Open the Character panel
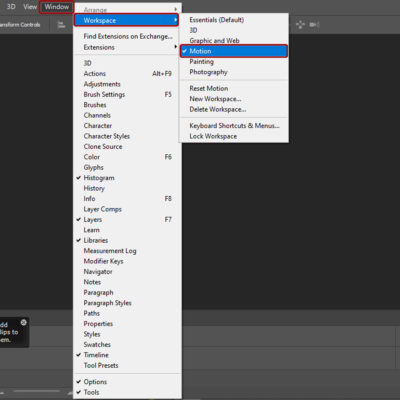Screen dimensions: 400x400 point(127,126)
